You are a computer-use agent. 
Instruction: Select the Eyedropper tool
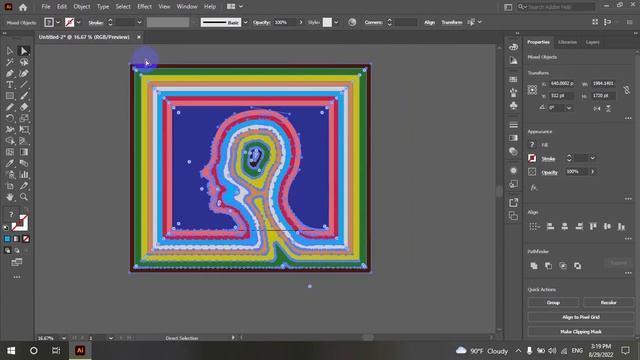[9, 163]
